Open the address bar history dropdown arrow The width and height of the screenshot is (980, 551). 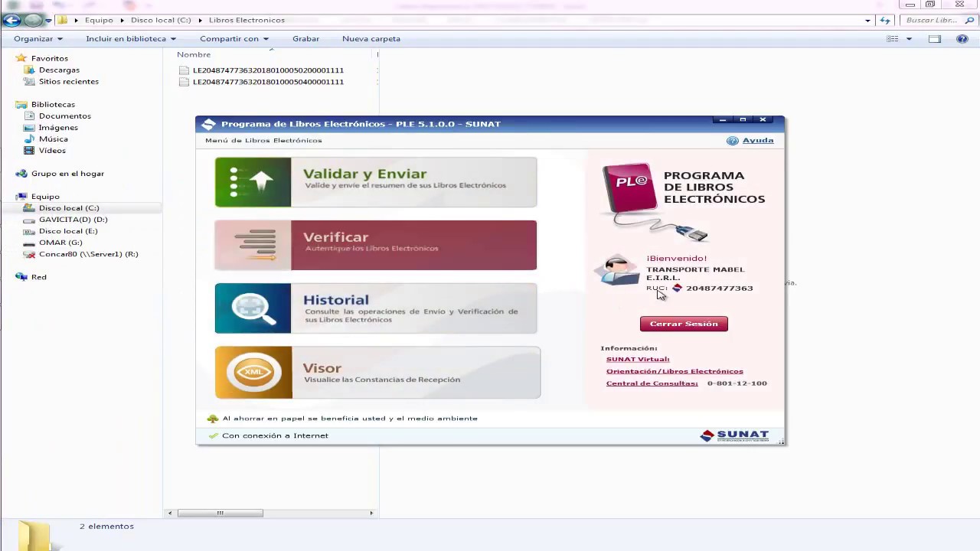click(867, 21)
